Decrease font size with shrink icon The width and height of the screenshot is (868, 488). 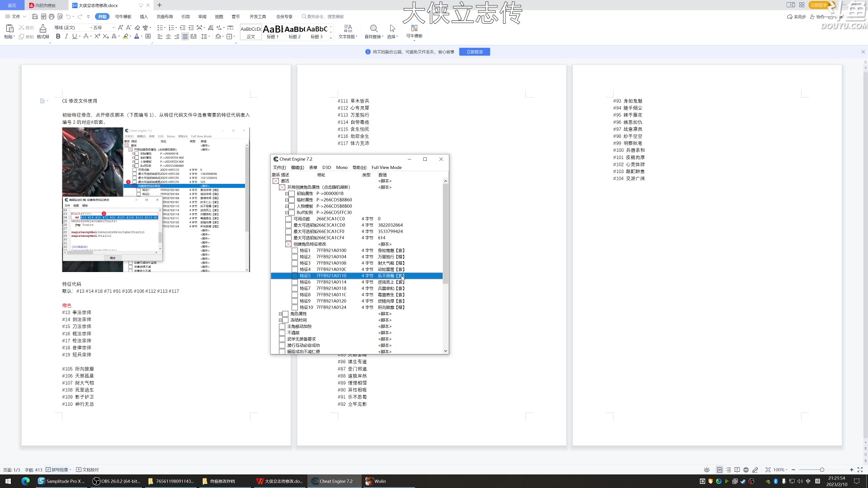pos(129,28)
